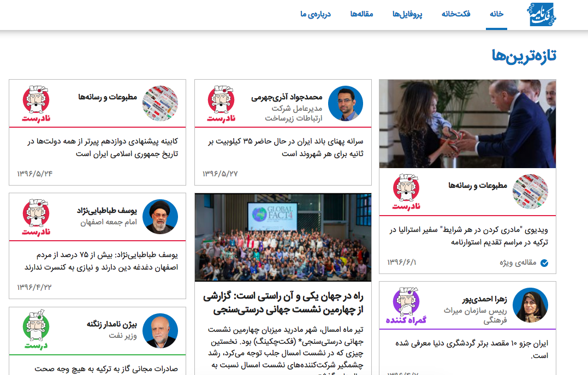Screen dimensions: 588x375
Task: Click the article summary starting تیر ماه امسال
Action: [286, 349]
